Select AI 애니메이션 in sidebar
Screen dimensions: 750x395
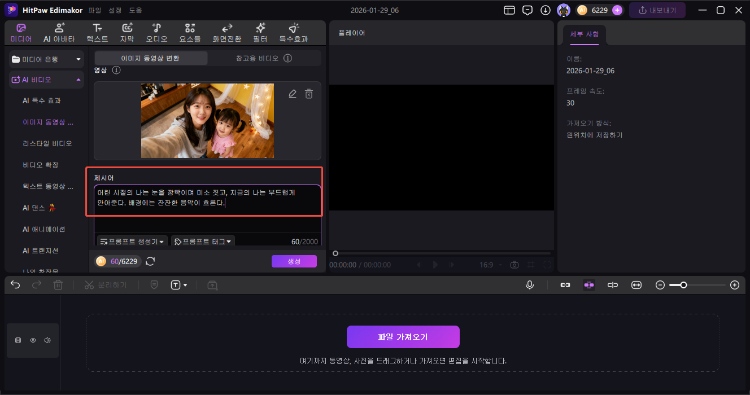pos(44,229)
